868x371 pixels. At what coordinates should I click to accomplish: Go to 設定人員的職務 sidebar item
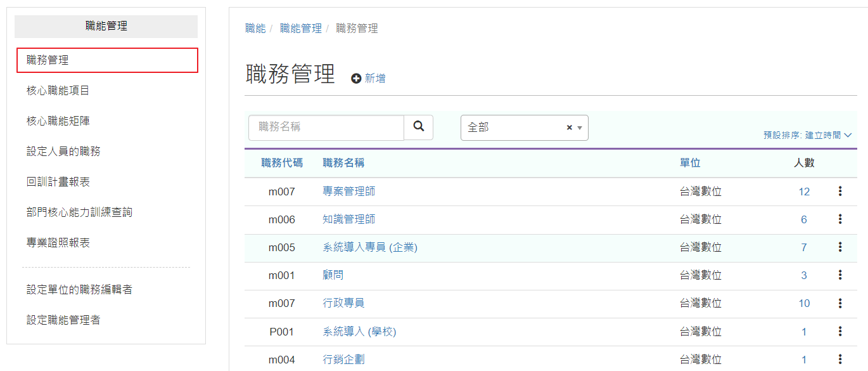pyautogui.click(x=63, y=152)
